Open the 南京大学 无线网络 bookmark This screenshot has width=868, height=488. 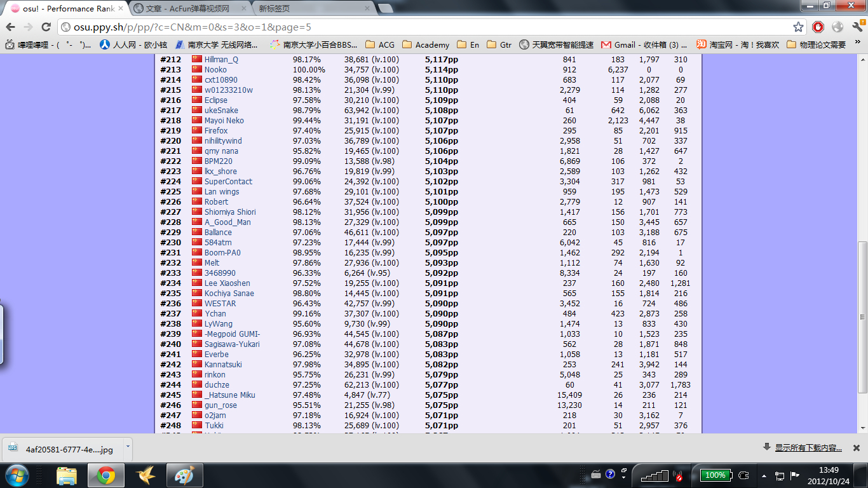tap(217, 45)
